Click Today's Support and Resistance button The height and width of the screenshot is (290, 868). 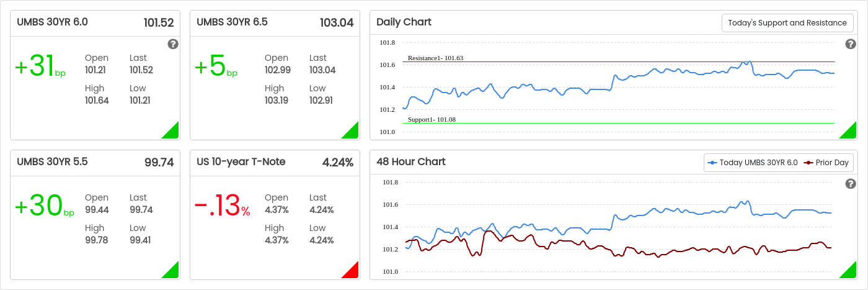(787, 23)
